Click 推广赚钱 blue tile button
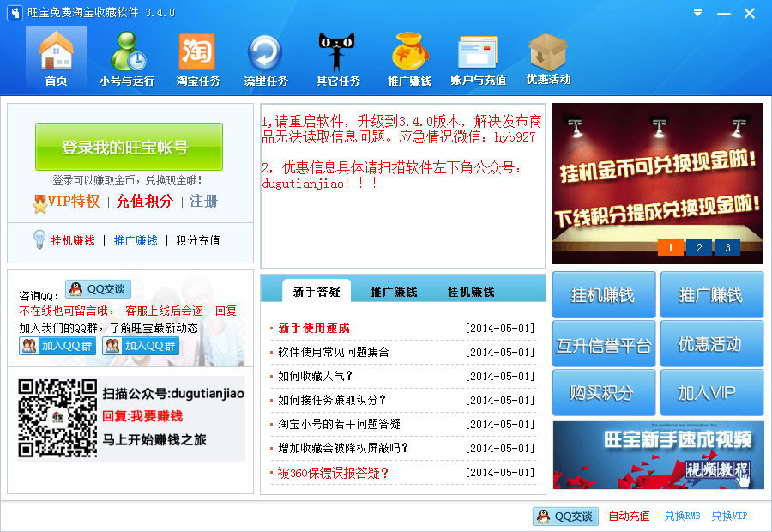This screenshot has width=772, height=532. point(712,294)
